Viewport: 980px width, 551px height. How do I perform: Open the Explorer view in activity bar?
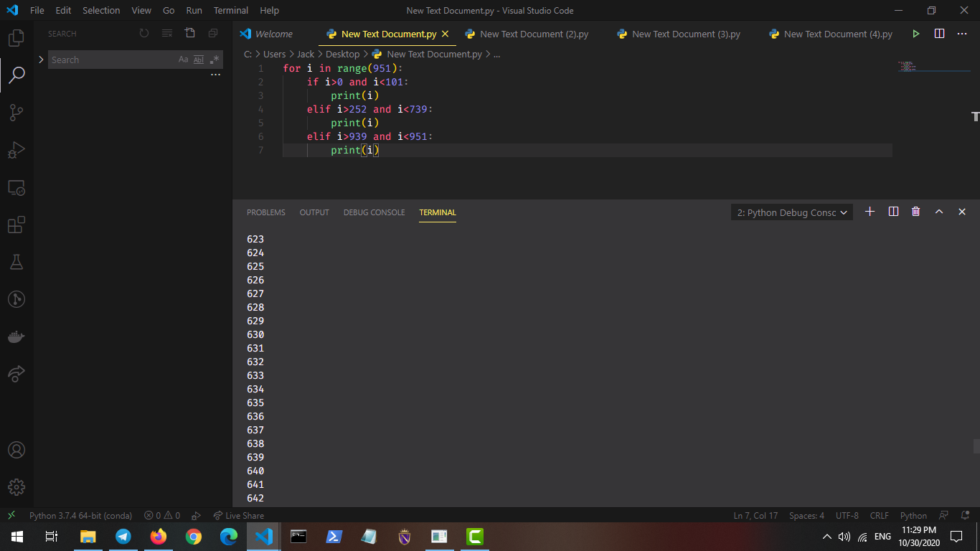point(17,38)
